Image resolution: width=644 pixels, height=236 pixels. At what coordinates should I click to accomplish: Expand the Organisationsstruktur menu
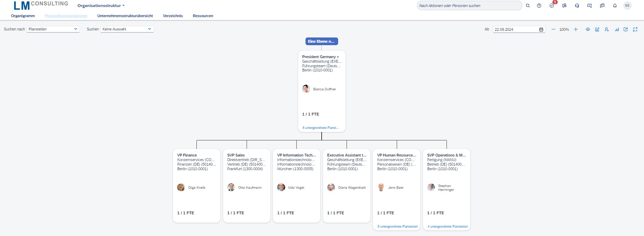(101, 6)
